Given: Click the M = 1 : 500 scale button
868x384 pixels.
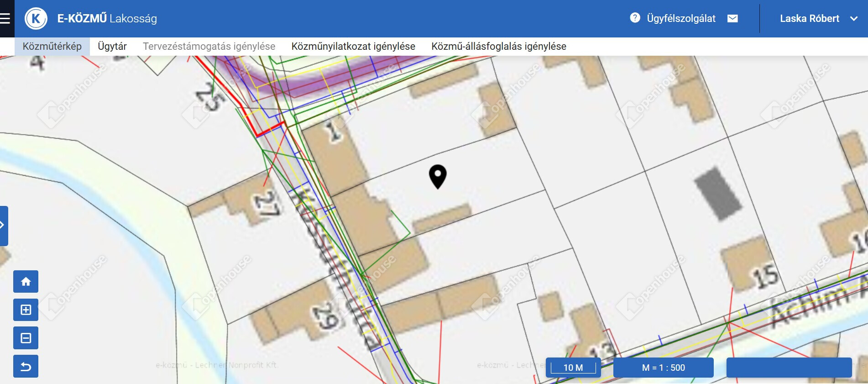Looking at the screenshot, I should (663, 368).
